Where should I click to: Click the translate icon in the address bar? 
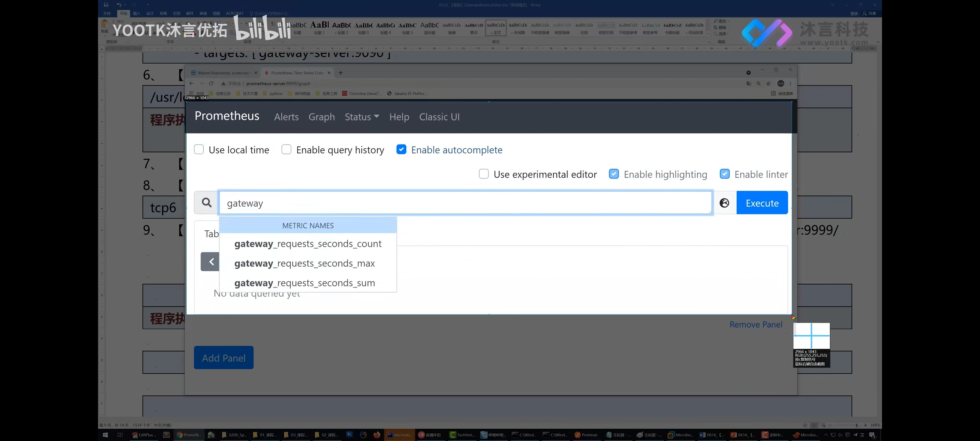tap(748, 83)
